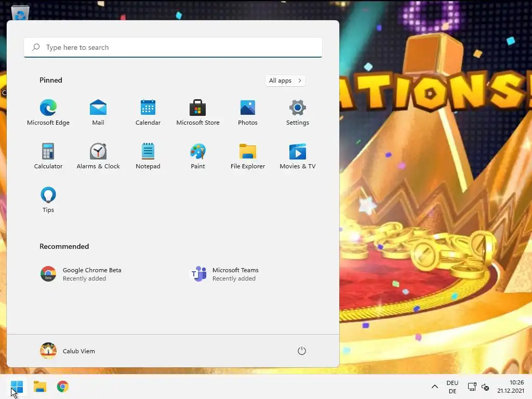Open recommended Google Chrome Beta
The height and width of the screenshot is (399, 532).
(81, 274)
